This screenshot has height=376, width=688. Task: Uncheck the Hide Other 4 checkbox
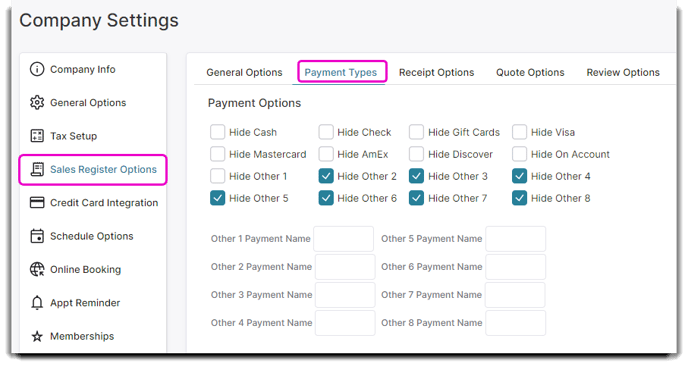pos(520,176)
